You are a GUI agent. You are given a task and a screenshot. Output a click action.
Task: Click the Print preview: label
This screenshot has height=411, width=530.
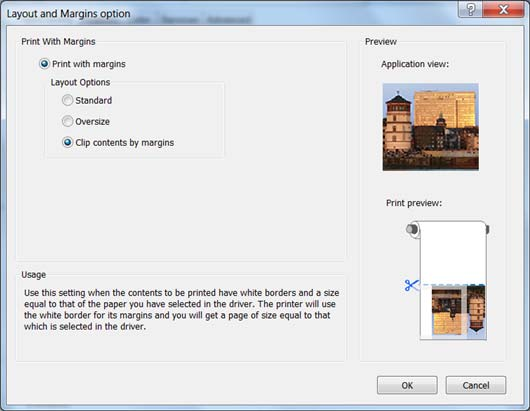tap(414, 203)
